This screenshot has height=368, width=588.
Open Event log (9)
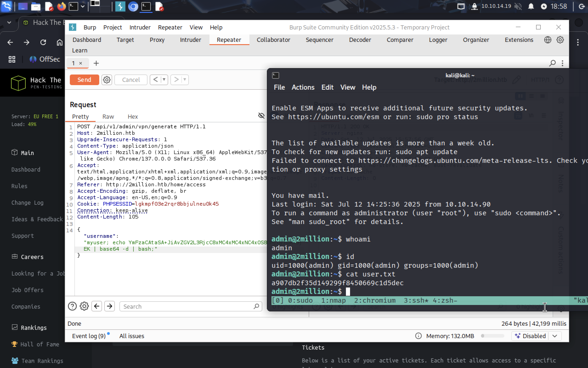89,336
